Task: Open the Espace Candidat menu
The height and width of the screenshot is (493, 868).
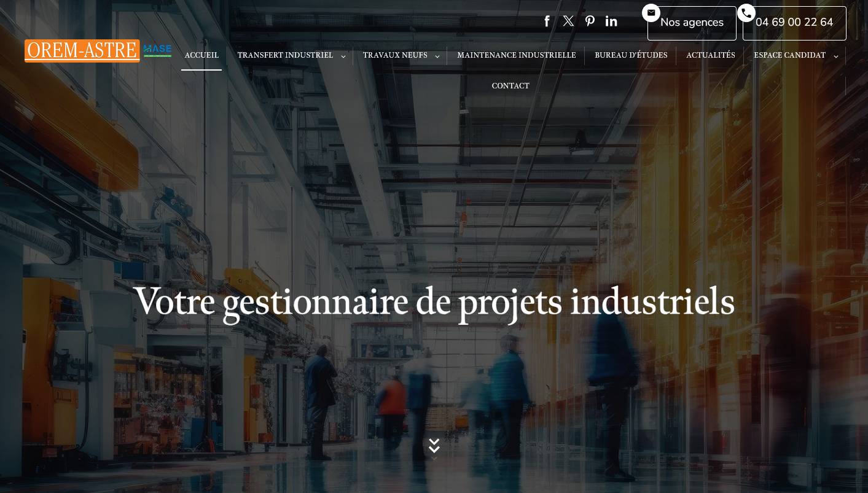Action: point(789,55)
